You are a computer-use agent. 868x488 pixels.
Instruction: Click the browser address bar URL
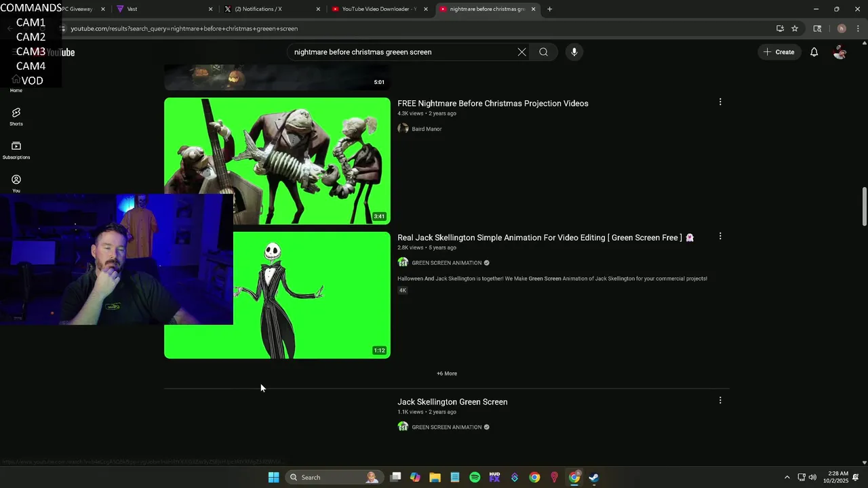tap(184, 28)
